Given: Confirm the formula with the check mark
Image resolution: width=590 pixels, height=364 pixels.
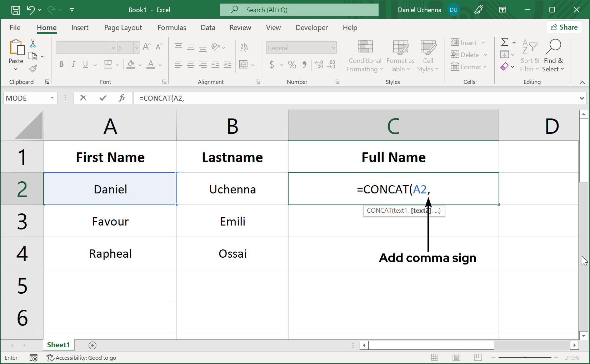Looking at the screenshot, I should pyautogui.click(x=103, y=98).
